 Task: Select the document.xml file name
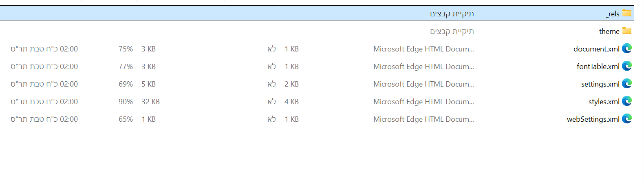596,49
